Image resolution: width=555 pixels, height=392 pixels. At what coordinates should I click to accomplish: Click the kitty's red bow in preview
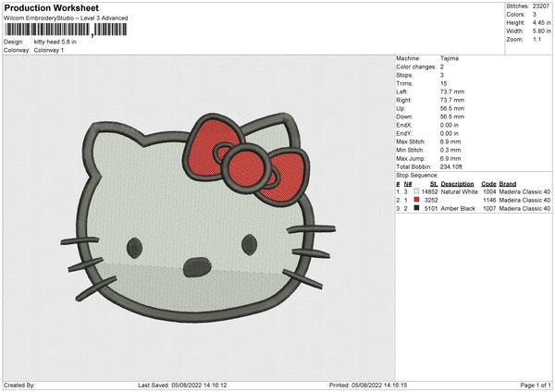tap(246, 161)
